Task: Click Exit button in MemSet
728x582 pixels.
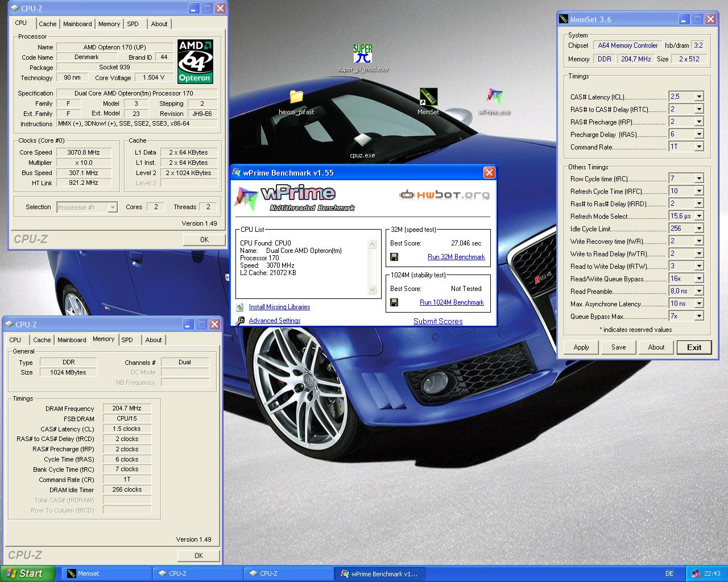Action: tap(694, 347)
